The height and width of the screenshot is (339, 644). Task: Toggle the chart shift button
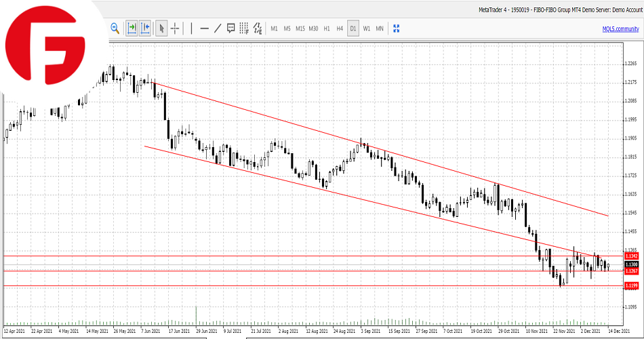coord(145,28)
